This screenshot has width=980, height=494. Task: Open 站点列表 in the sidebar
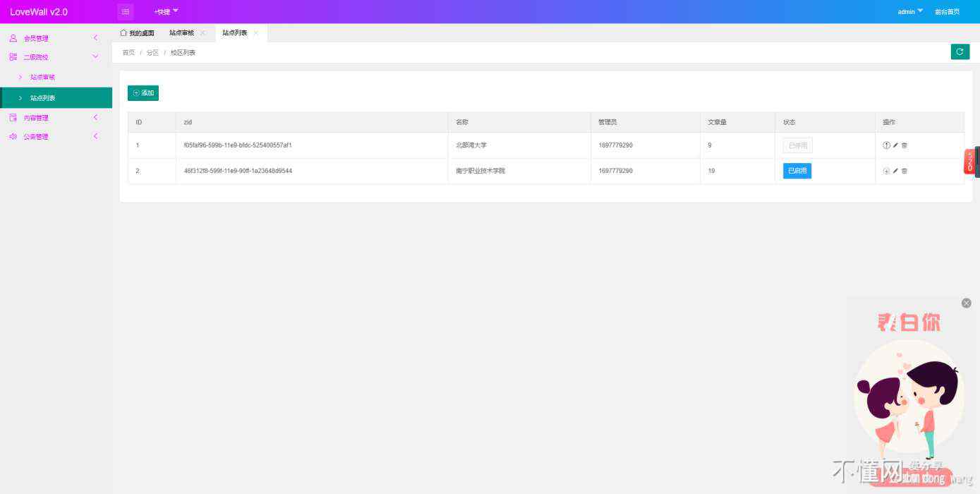56,97
